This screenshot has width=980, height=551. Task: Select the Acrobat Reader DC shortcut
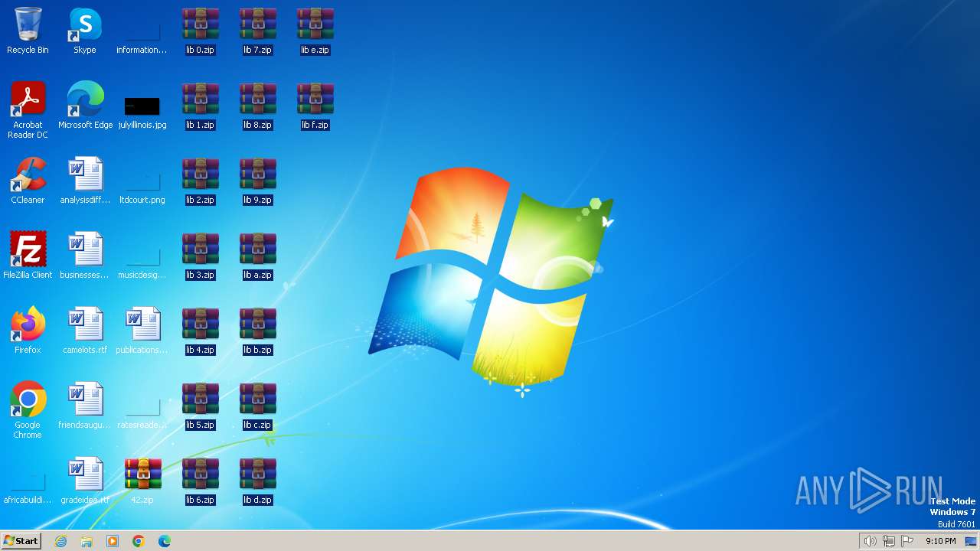(x=28, y=110)
